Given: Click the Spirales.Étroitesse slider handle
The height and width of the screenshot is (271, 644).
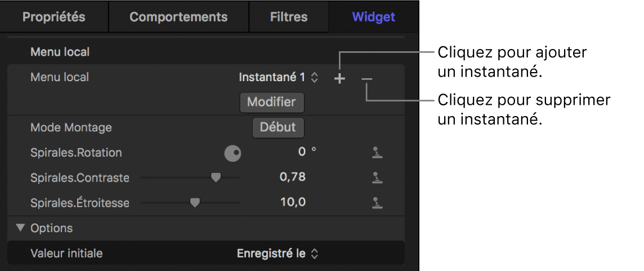Looking at the screenshot, I should point(195,202).
